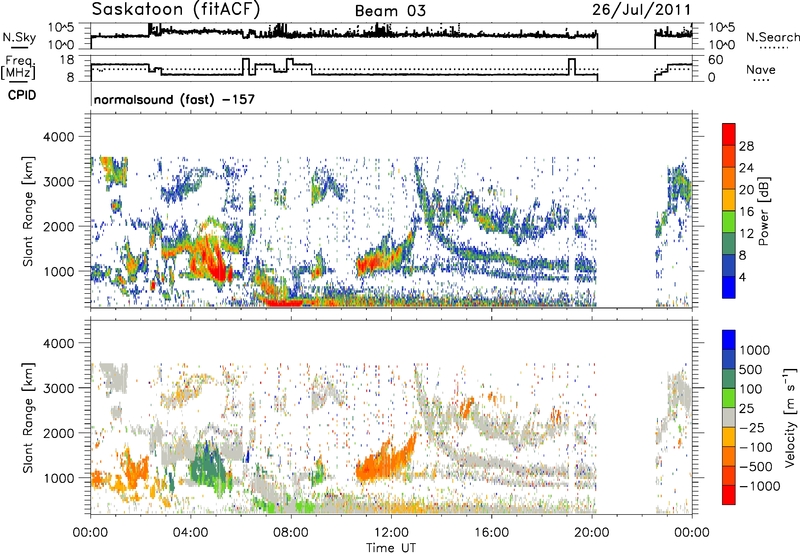Click the 10^5 label beside N.Search
Image resolution: width=800 pixels, height=554 pixels.
click(722, 27)
